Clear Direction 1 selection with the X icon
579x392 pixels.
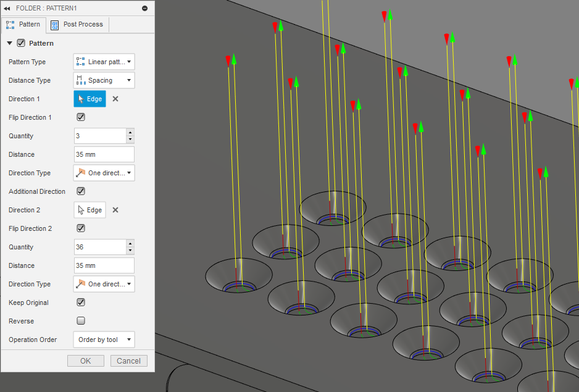point(115,98)
